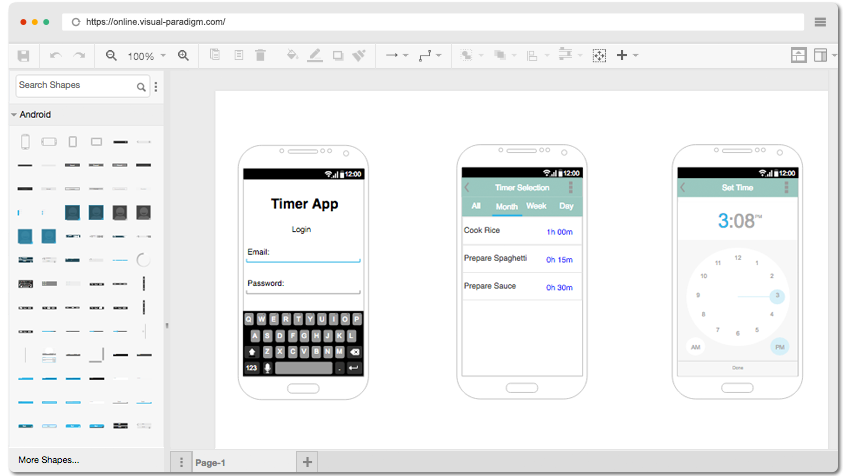The width and height of the screenshot is (848, 476).
Task: Select the Week tab in Timer Selection
Action: pyautogui.click(x=536, y=206)
